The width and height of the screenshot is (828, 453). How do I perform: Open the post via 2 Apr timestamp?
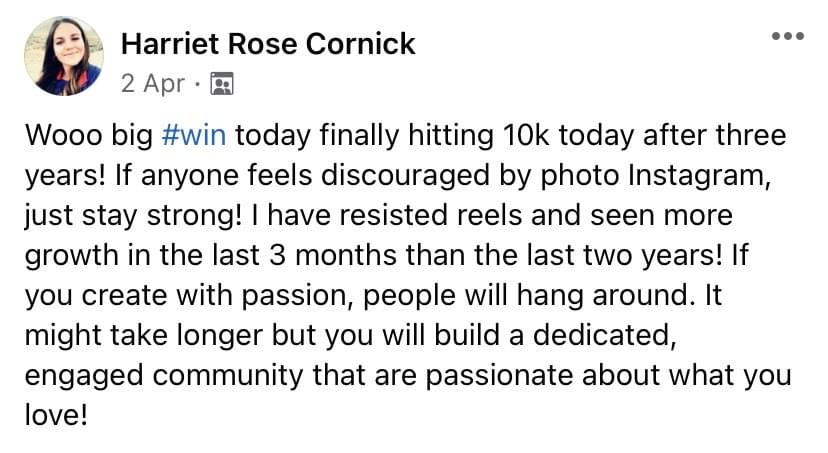click(153, 83)
